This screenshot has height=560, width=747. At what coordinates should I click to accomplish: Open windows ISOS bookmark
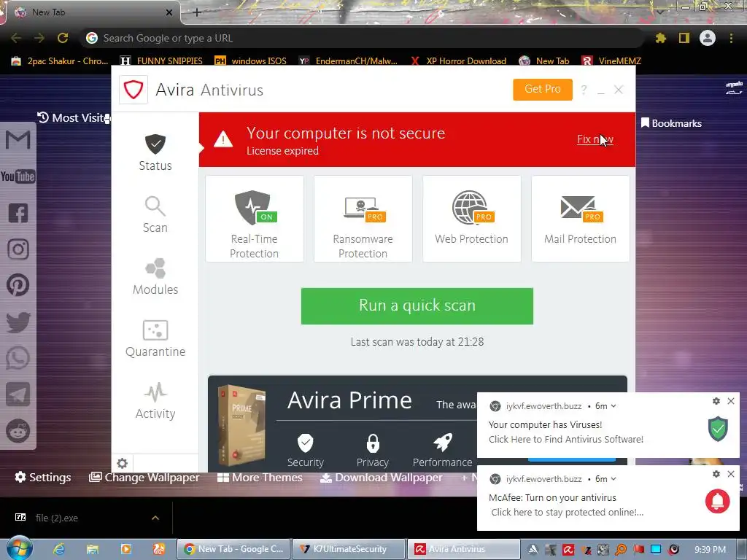251,61
